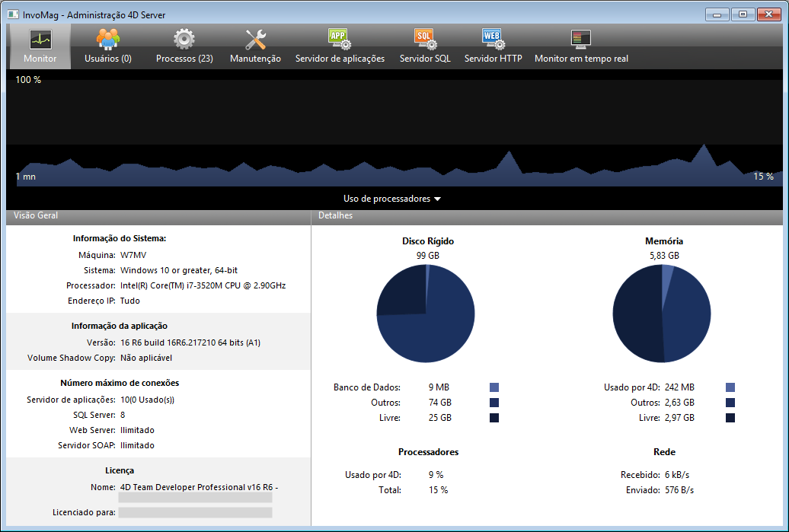Click the Memória pie chart
This screenshot has height=532, width=789.
click(x=662, y=314)
